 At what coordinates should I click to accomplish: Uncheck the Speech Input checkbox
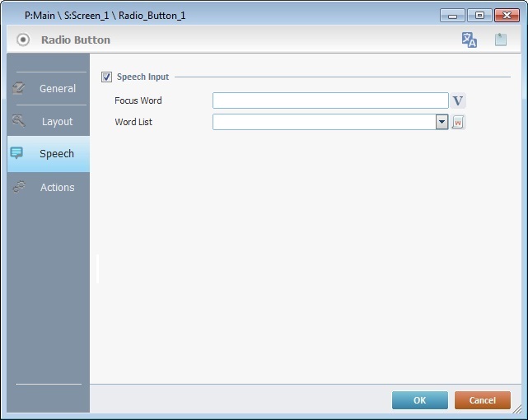click(106, 77)
